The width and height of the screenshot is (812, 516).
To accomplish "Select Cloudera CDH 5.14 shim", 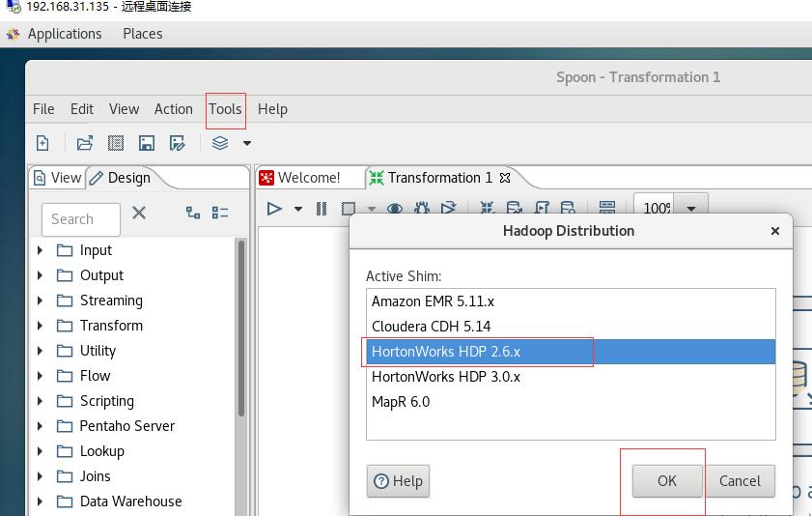I will (x=571, y=327).
